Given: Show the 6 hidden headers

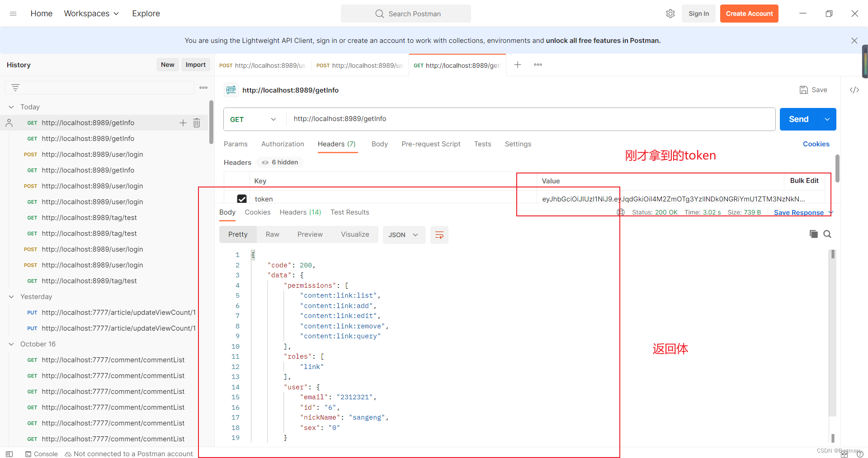Looking at the screenshot, I should (x=280, y=162).
